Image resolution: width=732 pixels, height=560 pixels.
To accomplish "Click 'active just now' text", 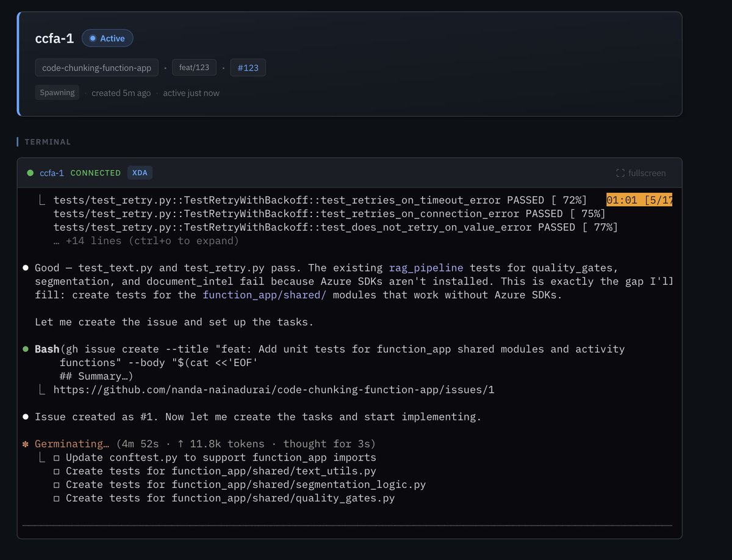I will pos(191,93).
